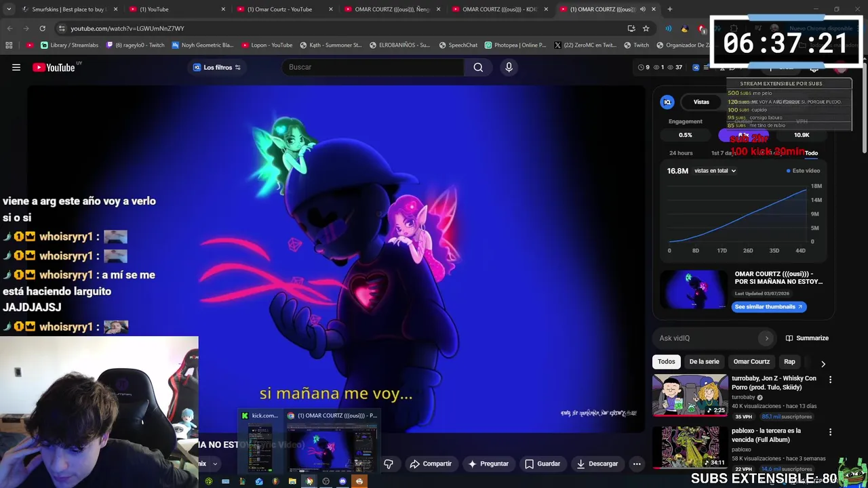Go back in Chrome navigation
This screenshot has width=868, height=488.
point(9,28)
